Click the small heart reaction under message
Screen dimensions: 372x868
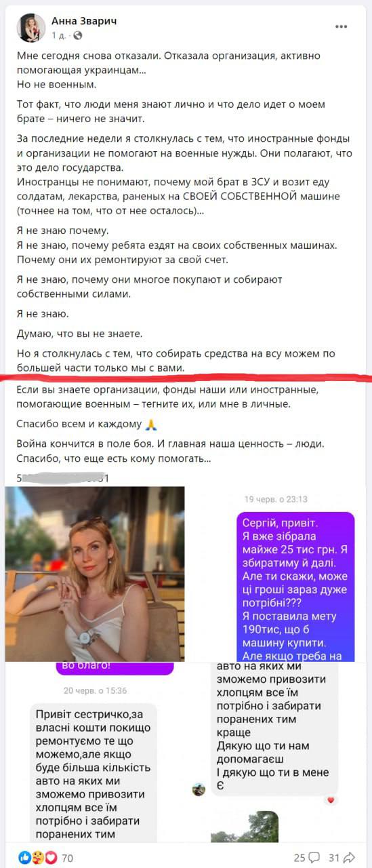[331, 800]
